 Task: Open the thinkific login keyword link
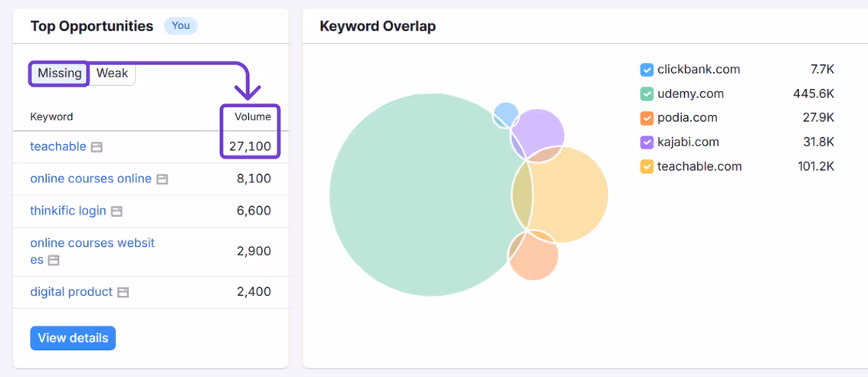[68, 211]
